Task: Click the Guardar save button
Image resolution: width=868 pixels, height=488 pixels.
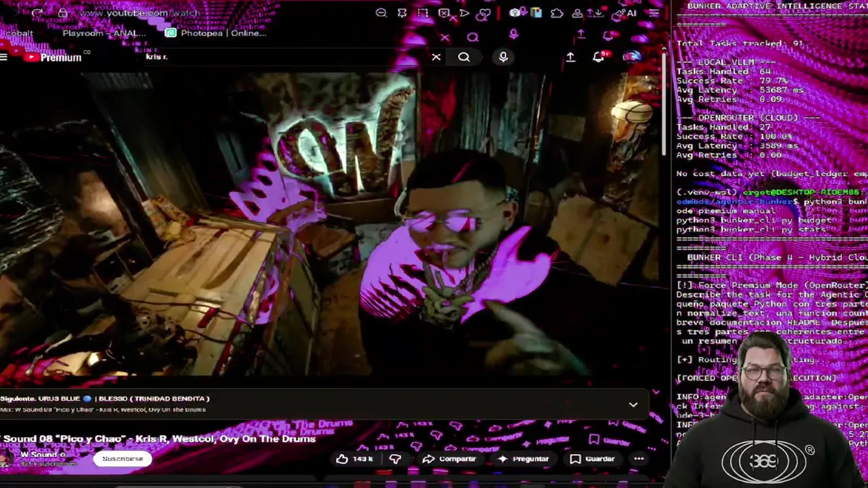Action: click(x=592, y=459)
